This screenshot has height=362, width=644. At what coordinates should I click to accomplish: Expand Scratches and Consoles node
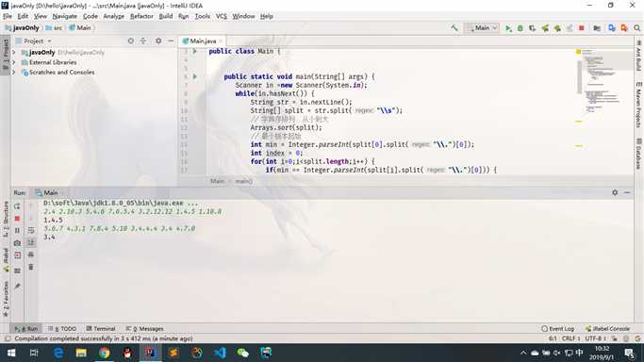[14, 73]
